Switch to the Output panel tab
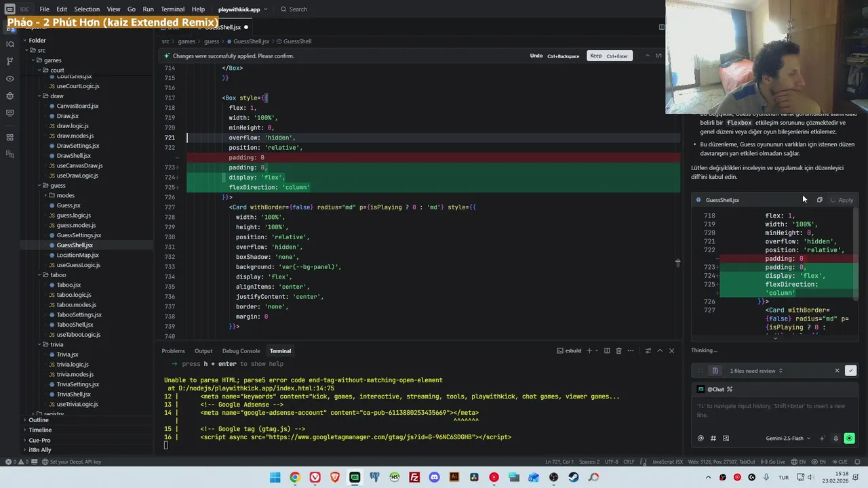This screenshot has width=868, height=488. point(203,351)
